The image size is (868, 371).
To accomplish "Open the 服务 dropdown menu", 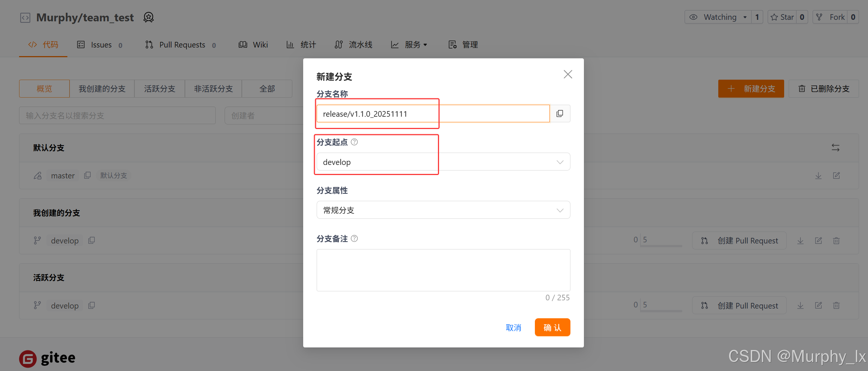I will [x=409, y=45].
